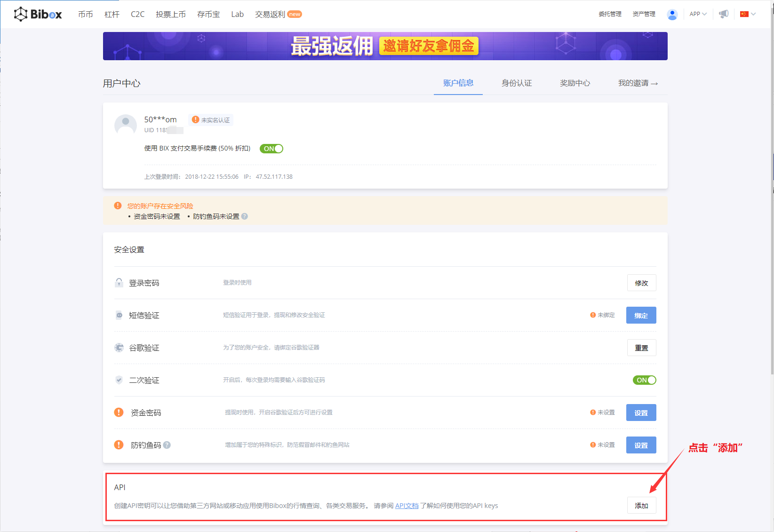
Task: Open the 投票上币 menu
Action: (171, 15)
